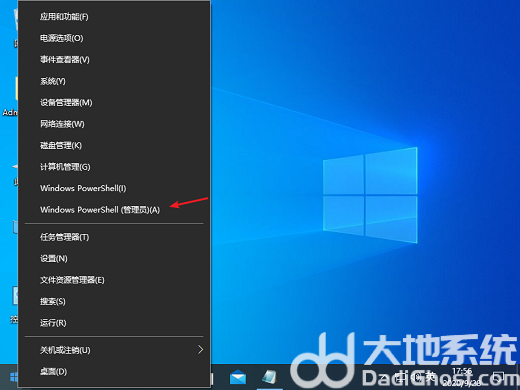Screen dimensions: 520x390
Task: Launch 文件资源管理器(E)
Action: pyautogui.click(x=114, y=280)
